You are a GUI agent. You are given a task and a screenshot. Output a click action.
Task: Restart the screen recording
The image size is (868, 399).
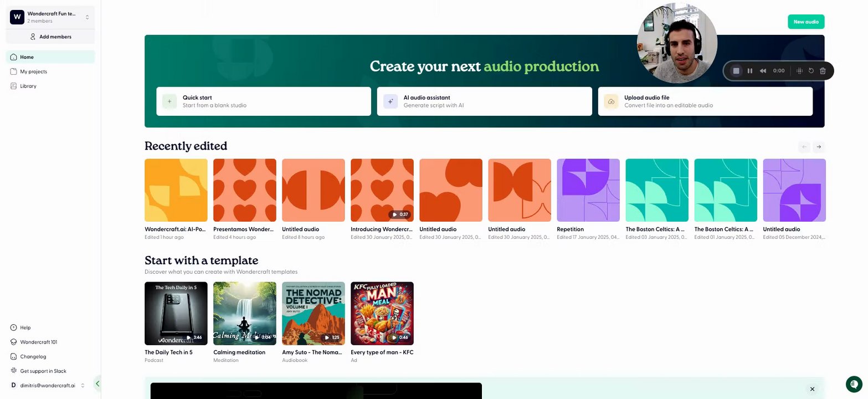tap(811, 71)
